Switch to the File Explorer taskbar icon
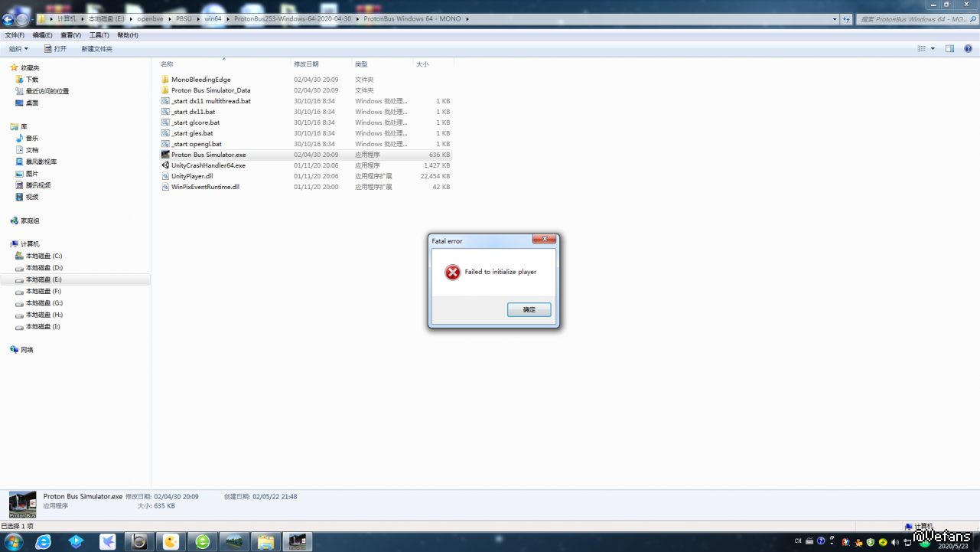Viewport: 980px width, 552px height. point(265,542)
